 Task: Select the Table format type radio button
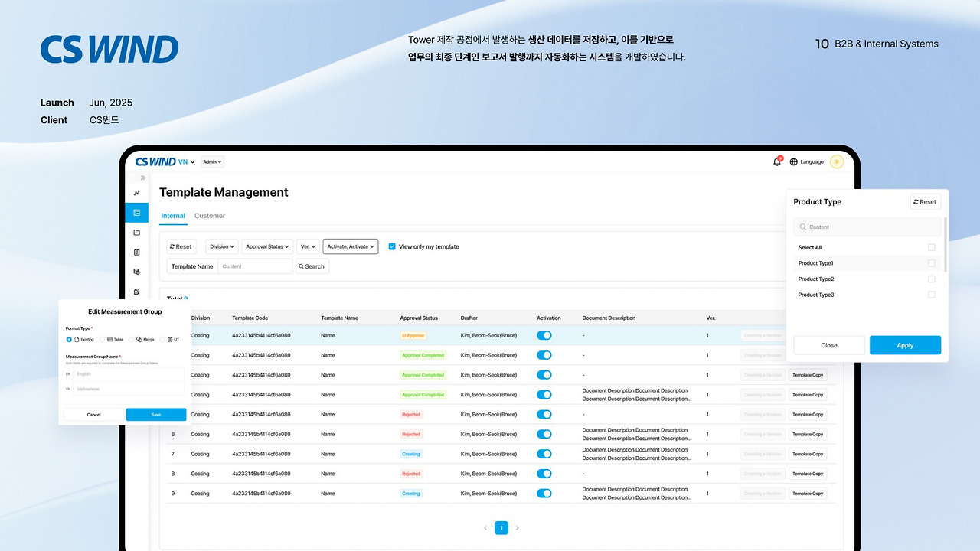pyautogui.click(x=103, y=340)
